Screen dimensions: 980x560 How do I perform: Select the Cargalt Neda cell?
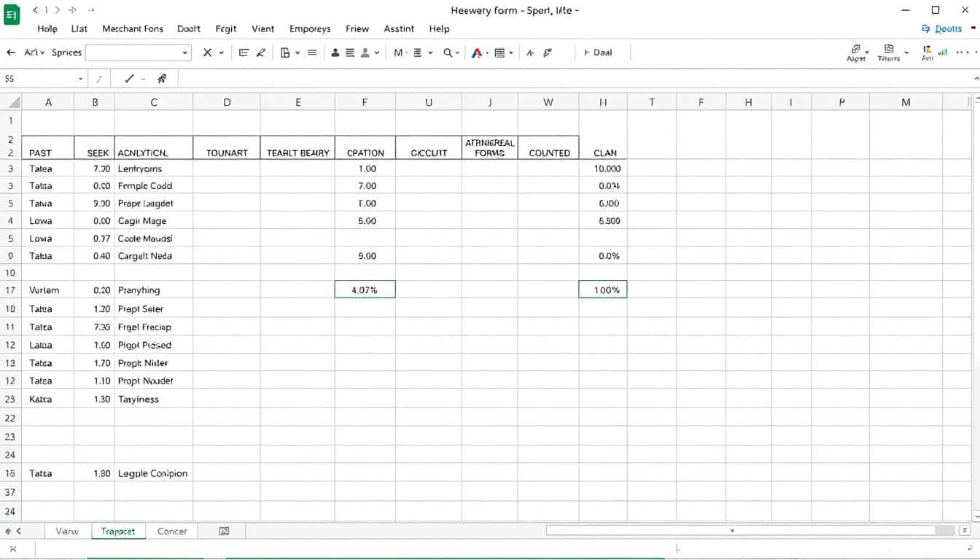click(x=154, y=256)
